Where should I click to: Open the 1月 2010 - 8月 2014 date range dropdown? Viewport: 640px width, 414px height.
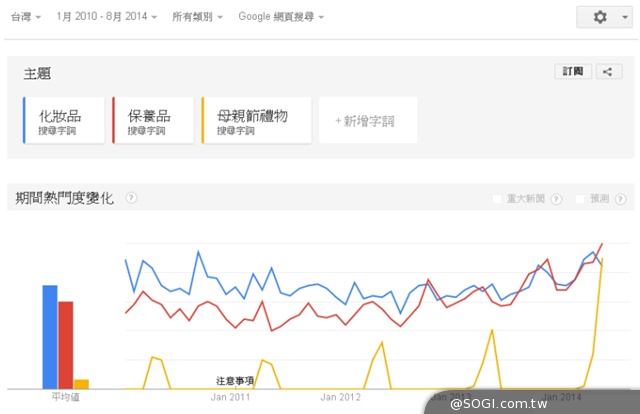107,17
